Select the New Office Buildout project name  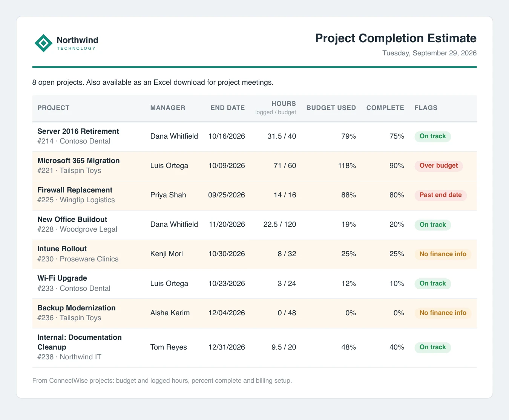[72, 219]
